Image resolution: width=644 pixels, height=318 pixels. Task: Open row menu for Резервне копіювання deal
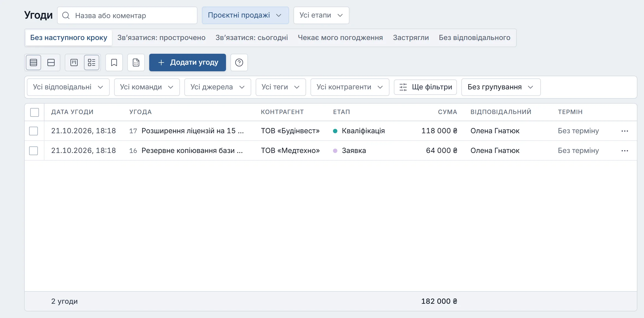pyautogui.click(x=625, y=151)
